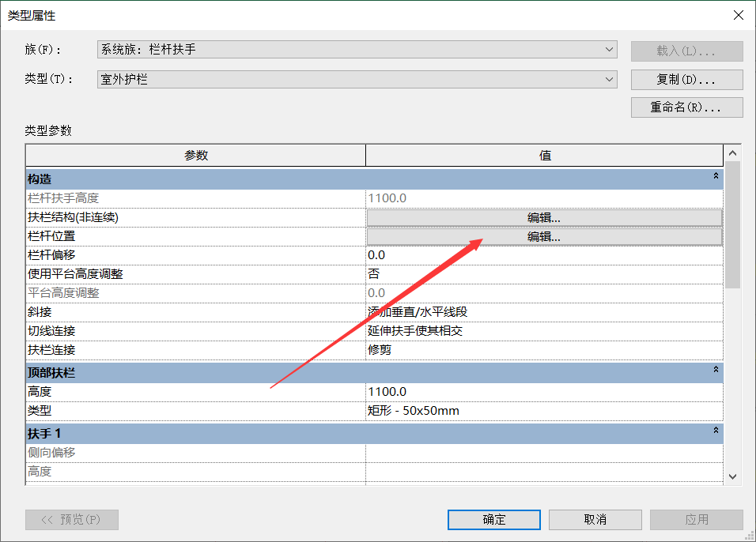Select the 使用平台高度调整 value cell

(544, 274)
